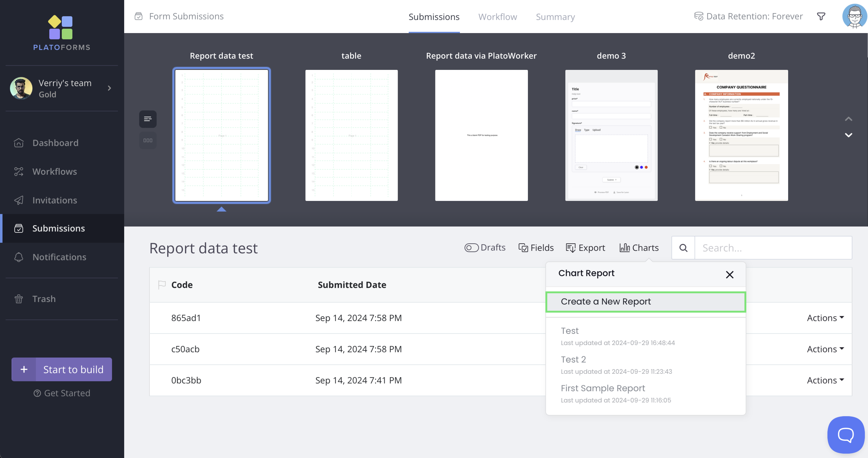868x458 pixels.
Task: Close the Chart Report popup
Action: pos(729,275)
